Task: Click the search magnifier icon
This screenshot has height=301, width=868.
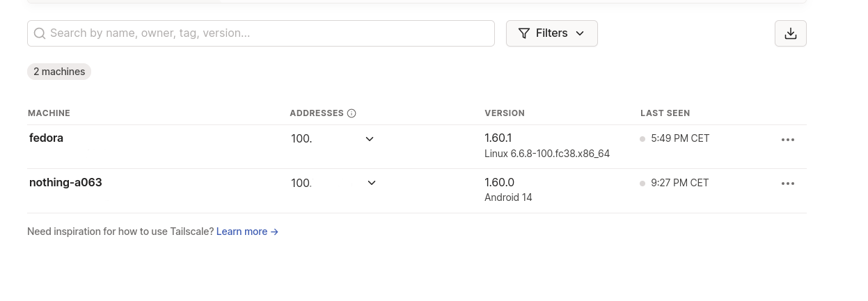Action: (40, 33)
